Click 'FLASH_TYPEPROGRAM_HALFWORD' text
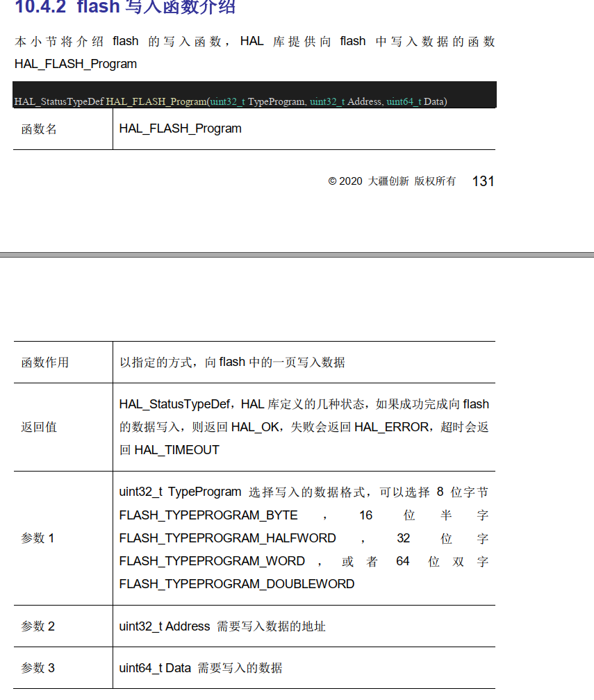594x700 pixels. [x=227, y=538]
